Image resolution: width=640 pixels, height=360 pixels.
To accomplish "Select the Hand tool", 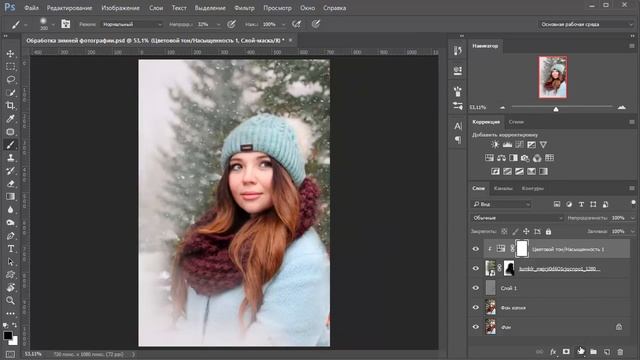I will click(x=11, y=288).
